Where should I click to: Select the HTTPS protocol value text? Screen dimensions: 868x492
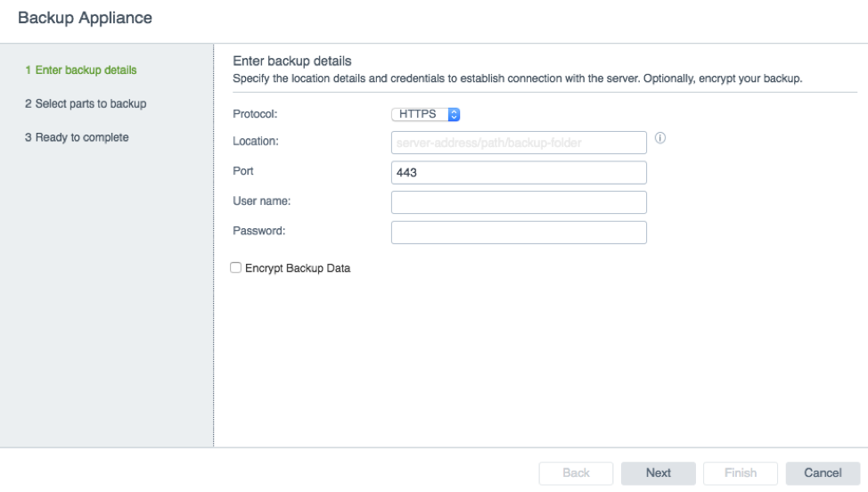click(417, 114)
